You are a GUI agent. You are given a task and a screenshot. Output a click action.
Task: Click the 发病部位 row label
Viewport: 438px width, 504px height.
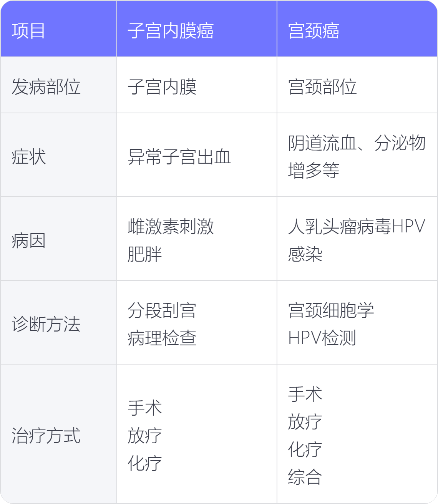(x=58, y=85)
